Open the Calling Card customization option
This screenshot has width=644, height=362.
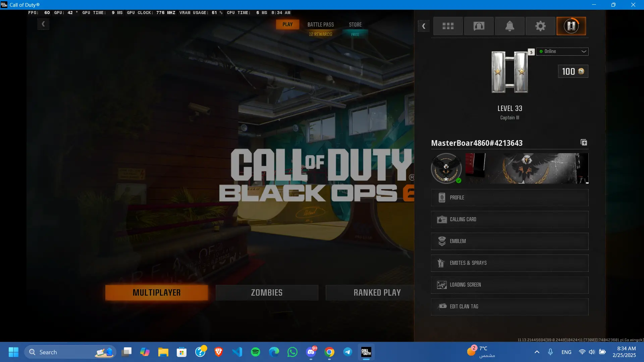[509, 220]
